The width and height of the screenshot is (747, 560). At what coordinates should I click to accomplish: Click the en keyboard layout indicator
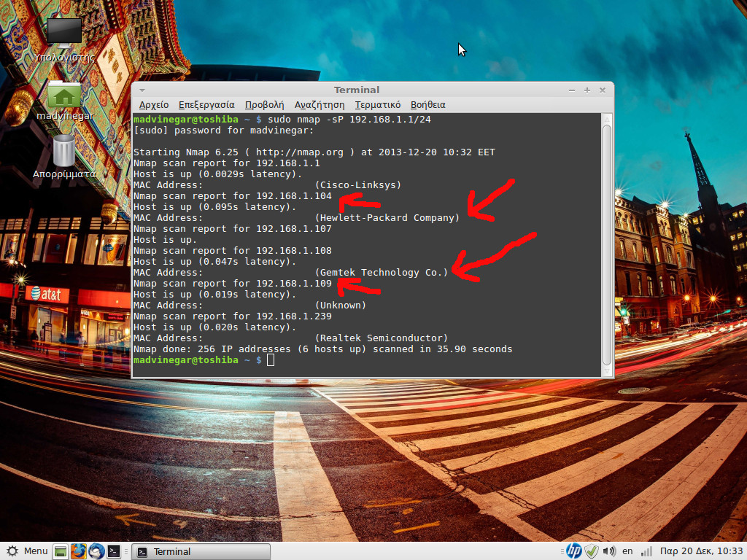[627, 551]
